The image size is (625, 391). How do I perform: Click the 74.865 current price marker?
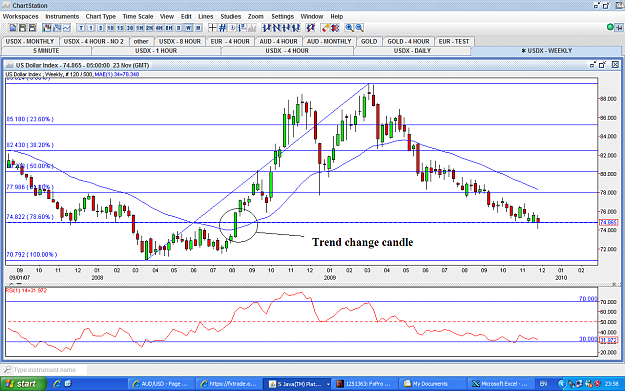[x=608, y=222]
